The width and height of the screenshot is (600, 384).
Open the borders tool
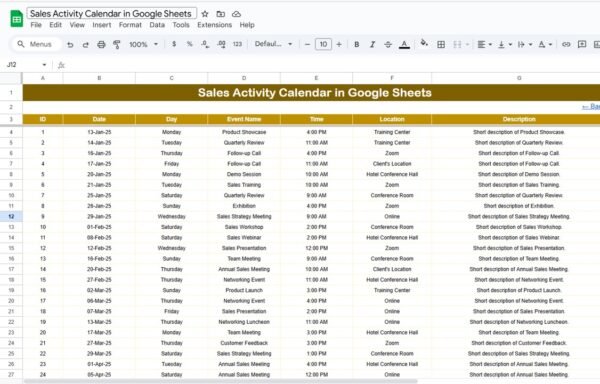(x=441, y=44)
